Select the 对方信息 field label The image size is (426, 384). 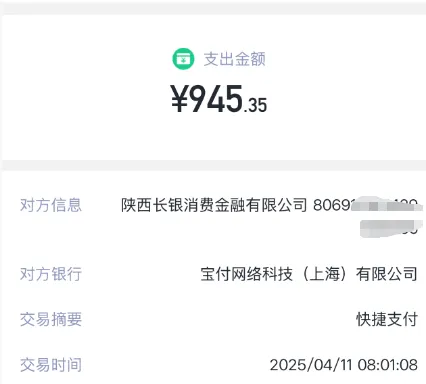51,205
